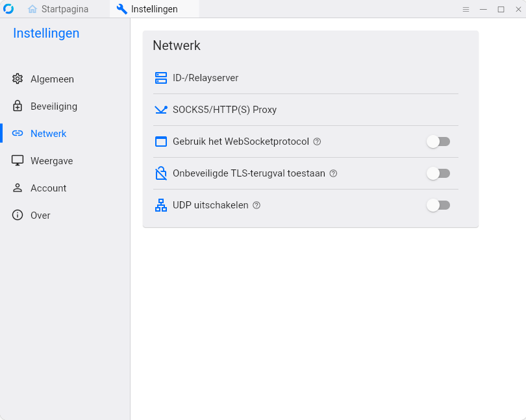Image resolution: width=526 pixels, height=420 pixels.
Task: Click the ID-/Relayserver server icon
Action: (160, 77)
